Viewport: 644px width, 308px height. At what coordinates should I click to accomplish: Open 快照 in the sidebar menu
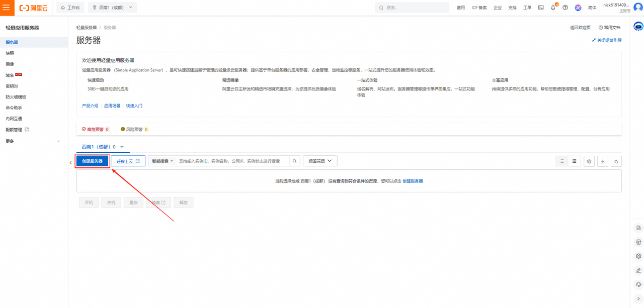pyautogui.click(x=10, y=53)
